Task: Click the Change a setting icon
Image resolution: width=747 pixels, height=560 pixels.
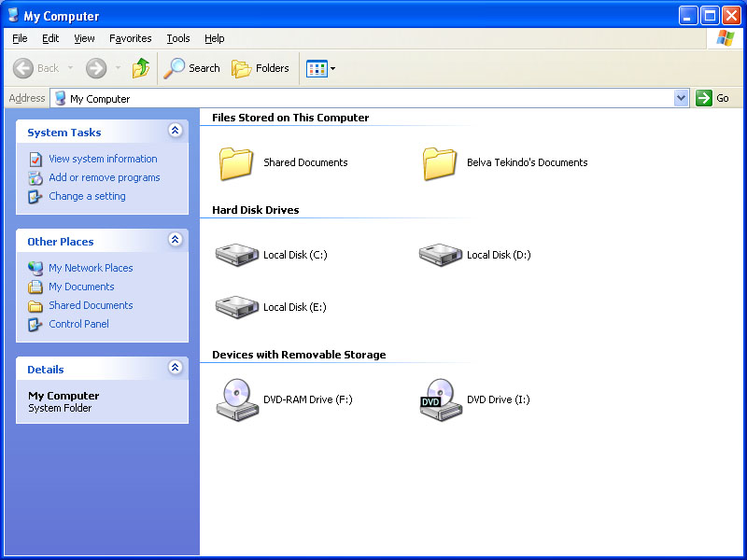Action: pos(35,197)
